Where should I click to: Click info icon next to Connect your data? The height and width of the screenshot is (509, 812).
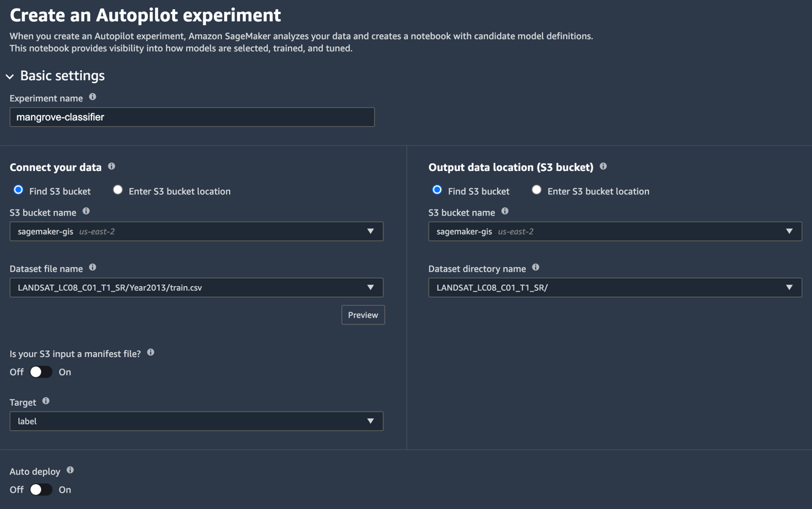[x=111, y=166]
